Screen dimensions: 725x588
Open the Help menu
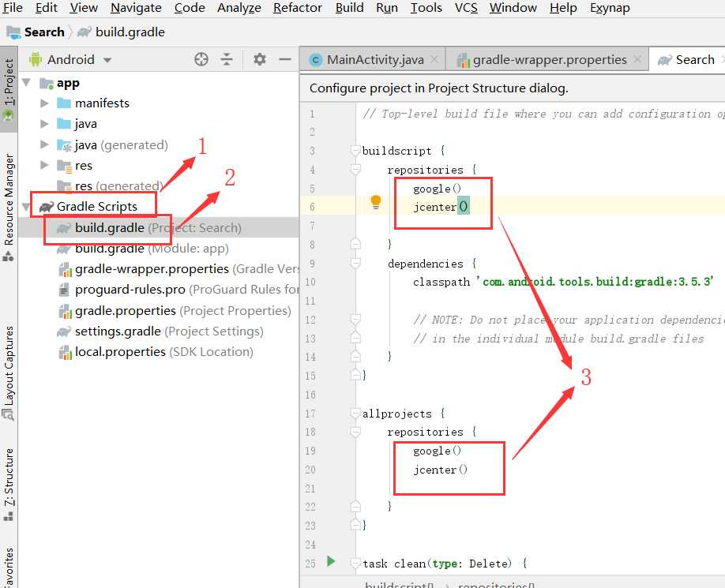tap(563, 8)
